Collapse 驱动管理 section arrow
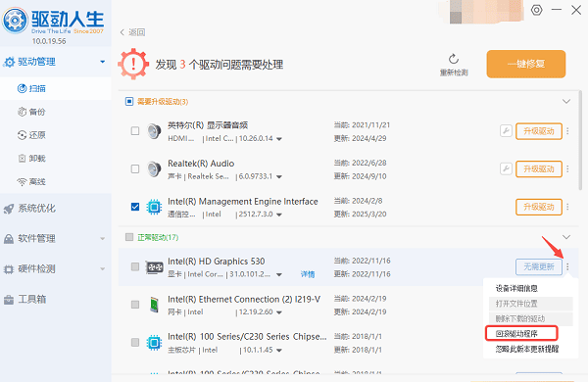This screenshot has height=382, width=588. pos(102,62)
